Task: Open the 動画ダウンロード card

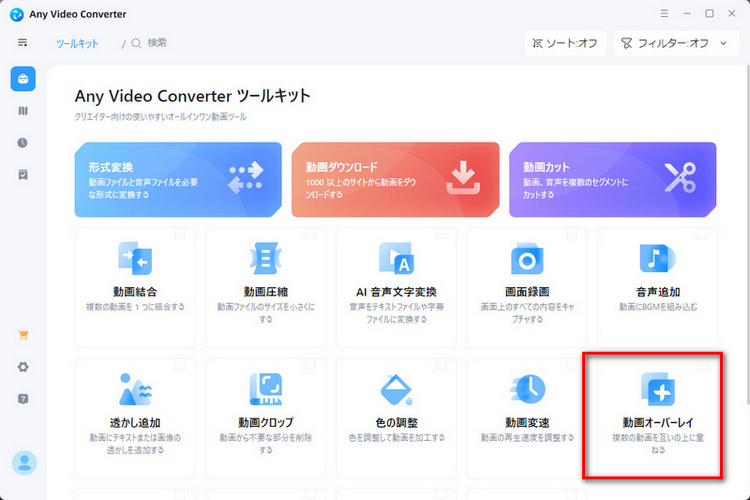Action: click(395, 179)
